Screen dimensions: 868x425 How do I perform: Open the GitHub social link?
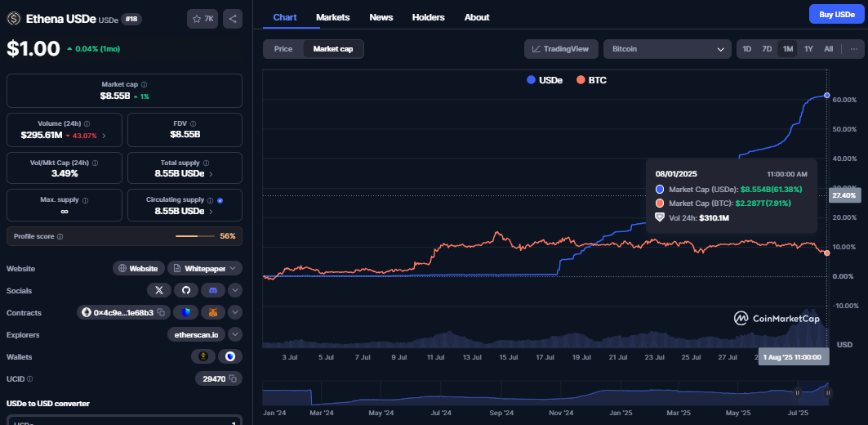(186, 290)
